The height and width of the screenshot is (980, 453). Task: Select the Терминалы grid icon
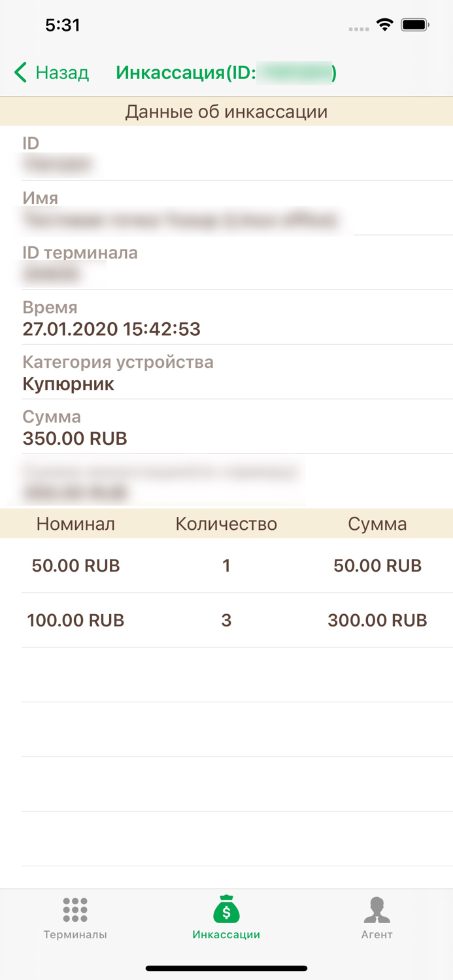pyautogui.click(x=75, y=909)
